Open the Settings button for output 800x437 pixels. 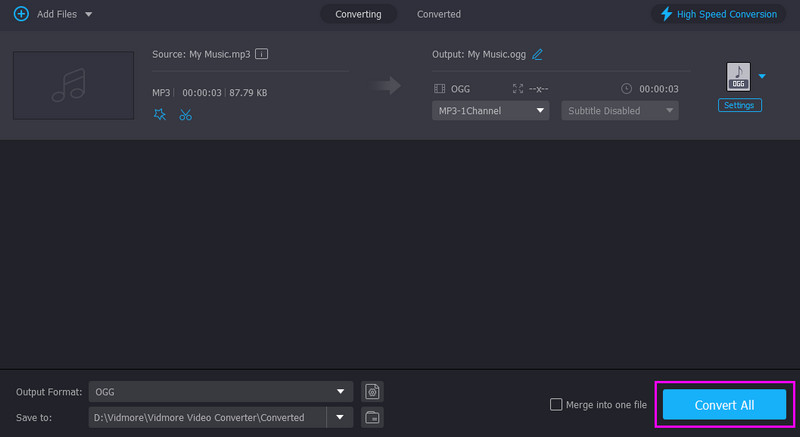pos(739,105)
